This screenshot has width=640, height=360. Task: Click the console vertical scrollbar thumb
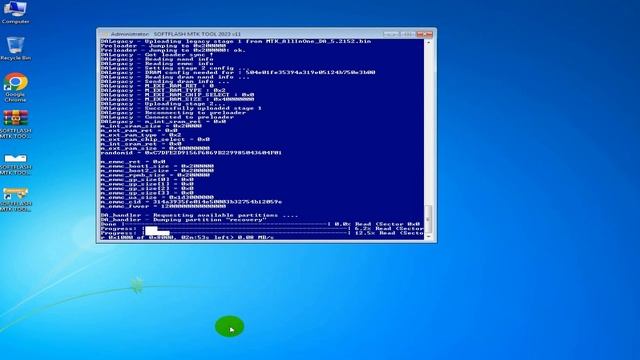[428, 219]
